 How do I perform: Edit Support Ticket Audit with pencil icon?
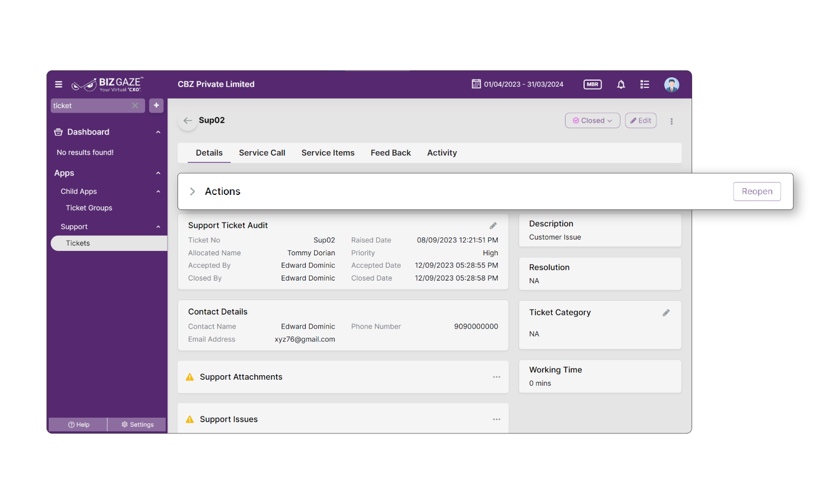coord(493,226)
